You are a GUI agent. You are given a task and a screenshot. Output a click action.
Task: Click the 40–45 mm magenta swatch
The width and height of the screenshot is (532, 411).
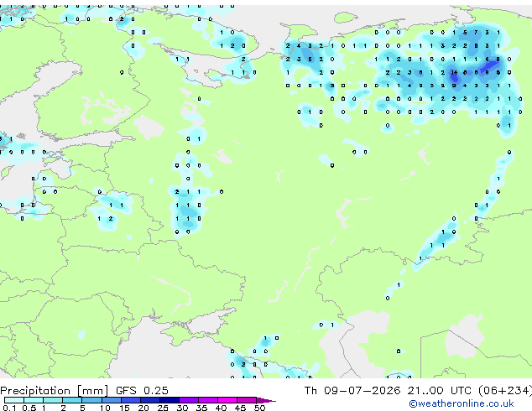(x=227, y=400)
